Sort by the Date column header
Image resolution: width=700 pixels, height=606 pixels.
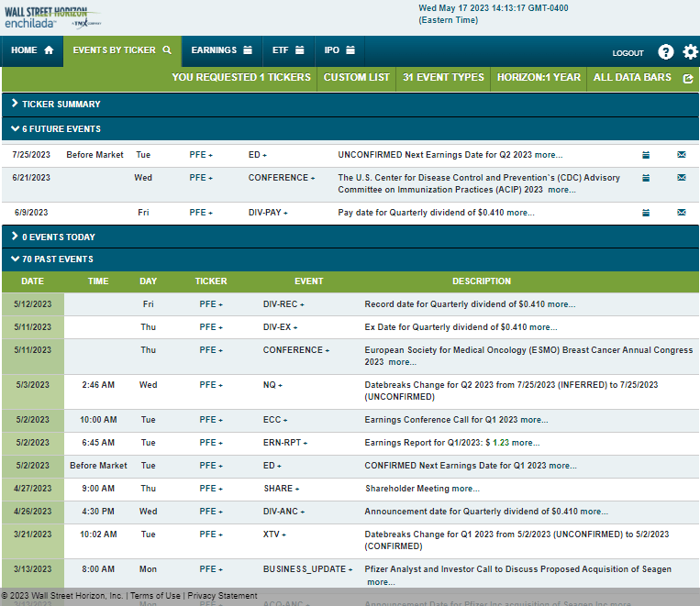point(32,281)
